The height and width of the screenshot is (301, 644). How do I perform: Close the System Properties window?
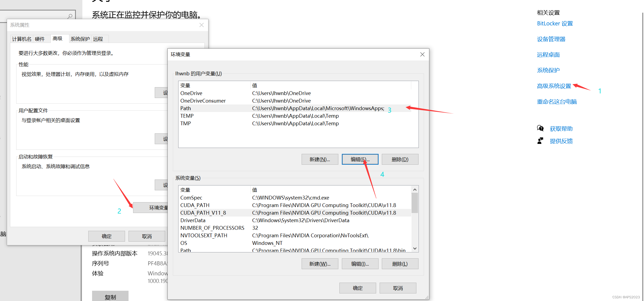pyautogui.click(x=201, y=25)
